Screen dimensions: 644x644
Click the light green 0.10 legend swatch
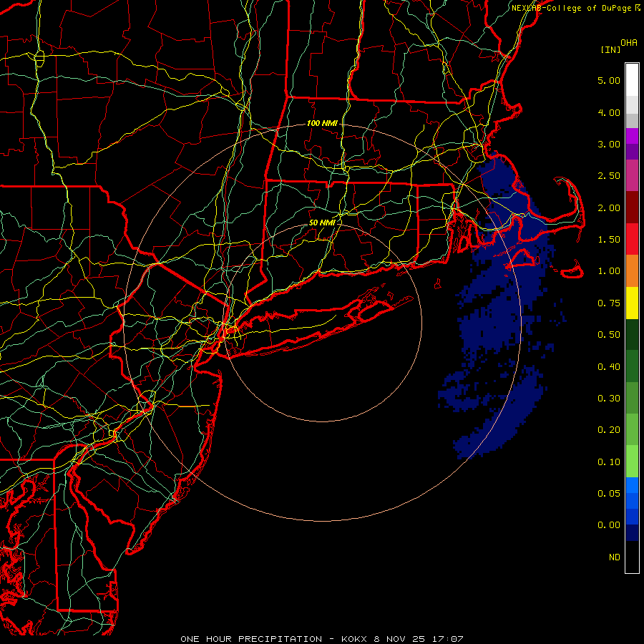(x=632, y=462)
